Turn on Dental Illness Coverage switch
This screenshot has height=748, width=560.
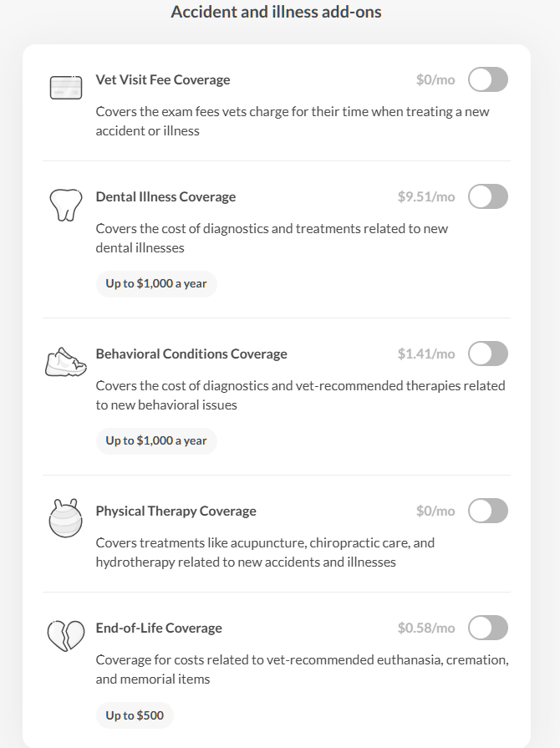pos(488,196)
